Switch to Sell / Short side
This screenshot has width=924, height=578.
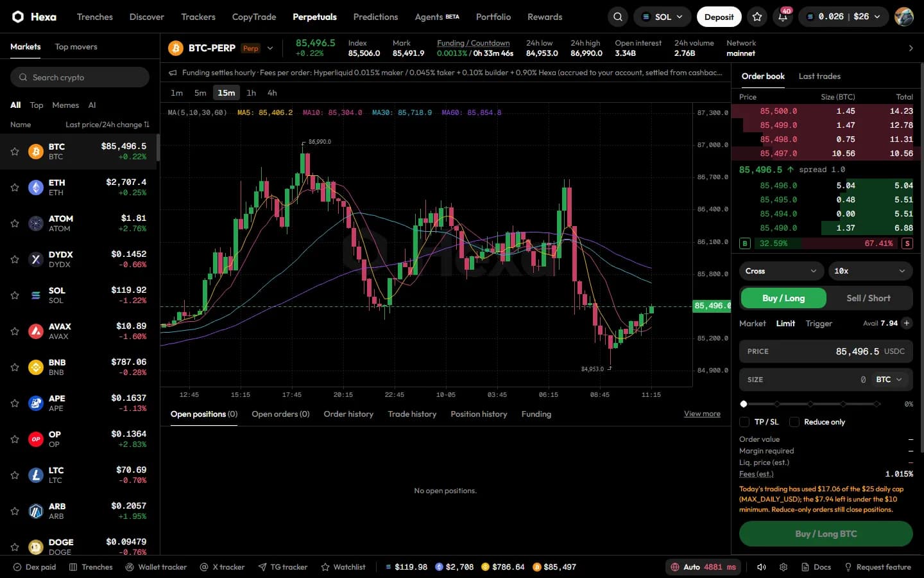click(868, 298)
